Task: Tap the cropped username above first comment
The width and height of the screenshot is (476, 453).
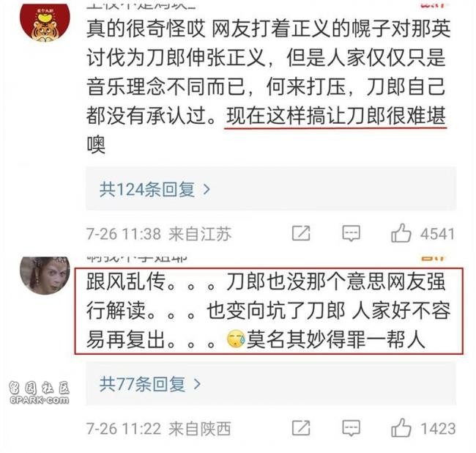Action: pyautogui.click(x=141, y=5)
